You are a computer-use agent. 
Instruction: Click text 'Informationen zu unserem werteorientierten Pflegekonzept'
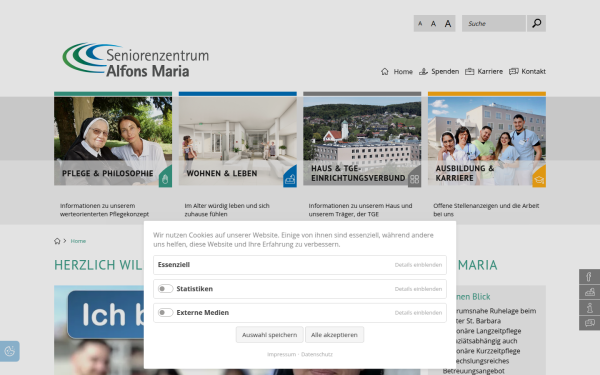[104, 210]
